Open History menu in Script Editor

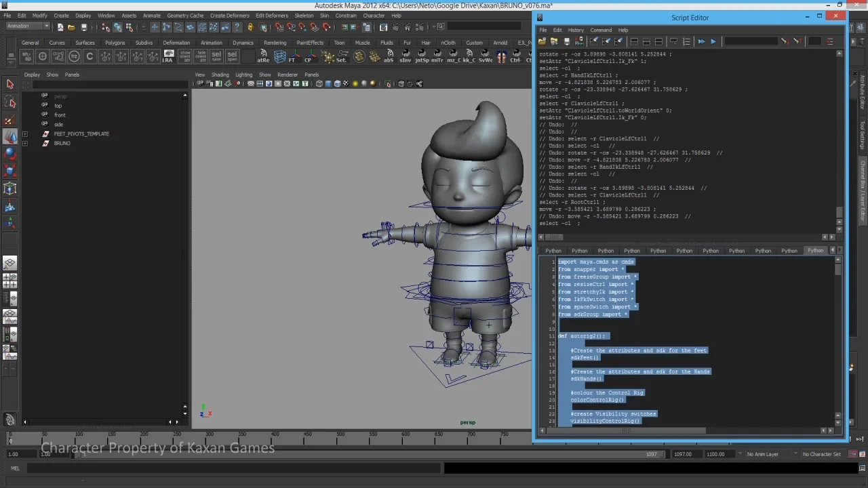(576, 30)
